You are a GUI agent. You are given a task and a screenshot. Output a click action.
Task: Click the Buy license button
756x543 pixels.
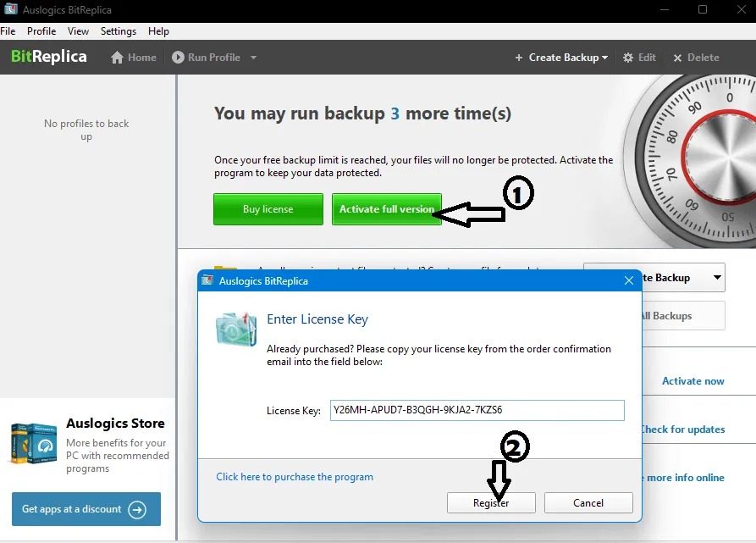pos(268,209)
